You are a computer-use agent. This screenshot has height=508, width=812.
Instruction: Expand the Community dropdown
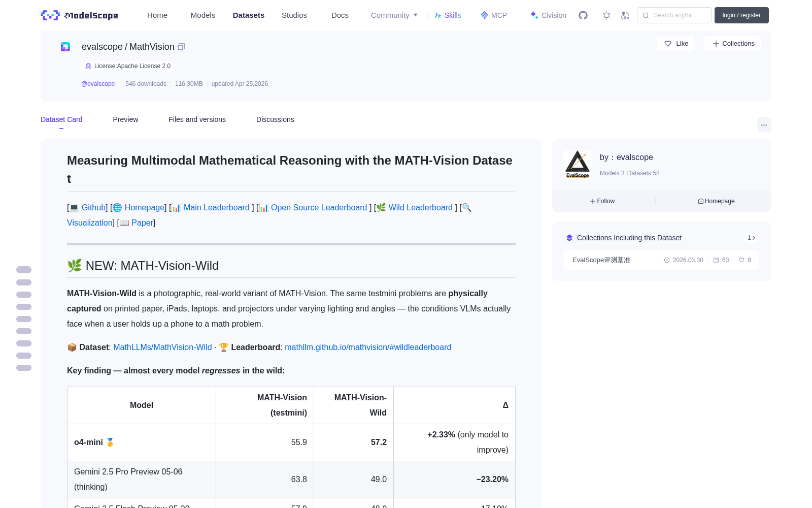click(x=394, y=15)
